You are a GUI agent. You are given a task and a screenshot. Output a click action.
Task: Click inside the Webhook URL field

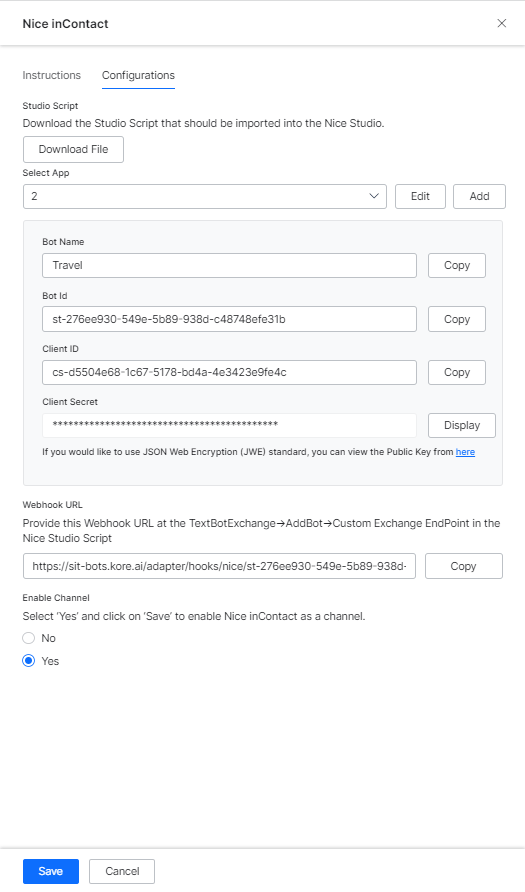220,566
